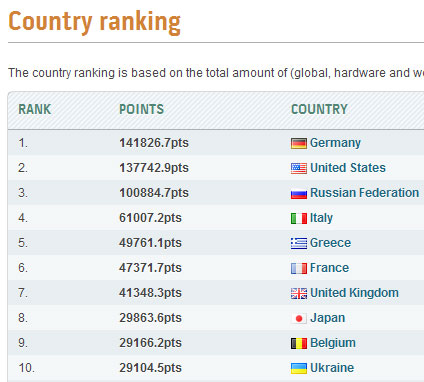This screenshot has height=382, width=424.
Task: Follow the Italy link
Action: tap(321, 218)
